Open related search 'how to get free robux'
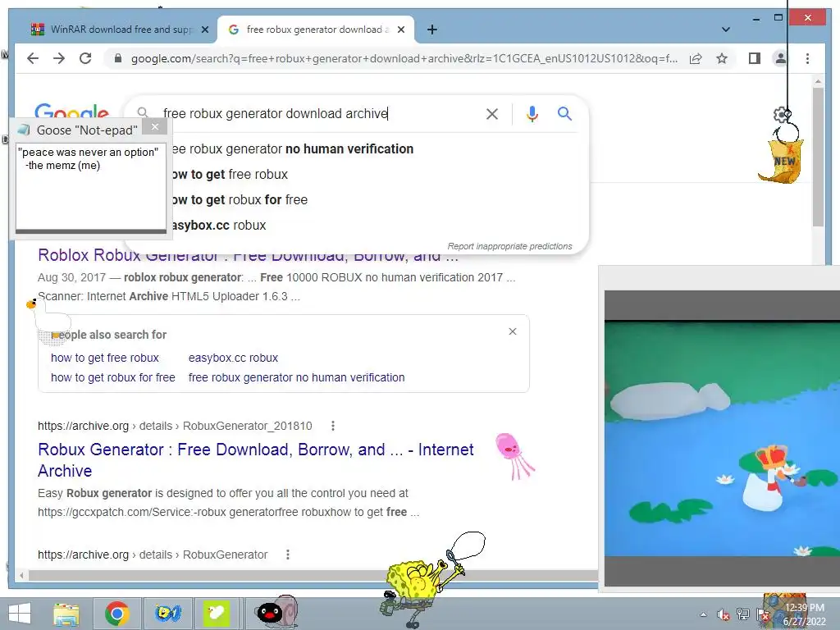The width and height of the screenshot is (840, 630). coord(105,358)
